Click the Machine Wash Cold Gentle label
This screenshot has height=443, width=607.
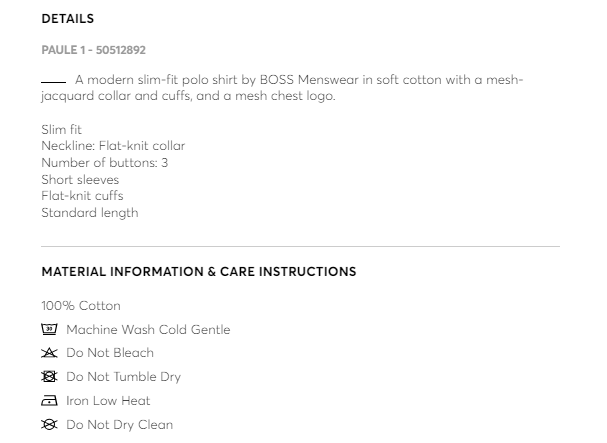(x=148, y=330)
